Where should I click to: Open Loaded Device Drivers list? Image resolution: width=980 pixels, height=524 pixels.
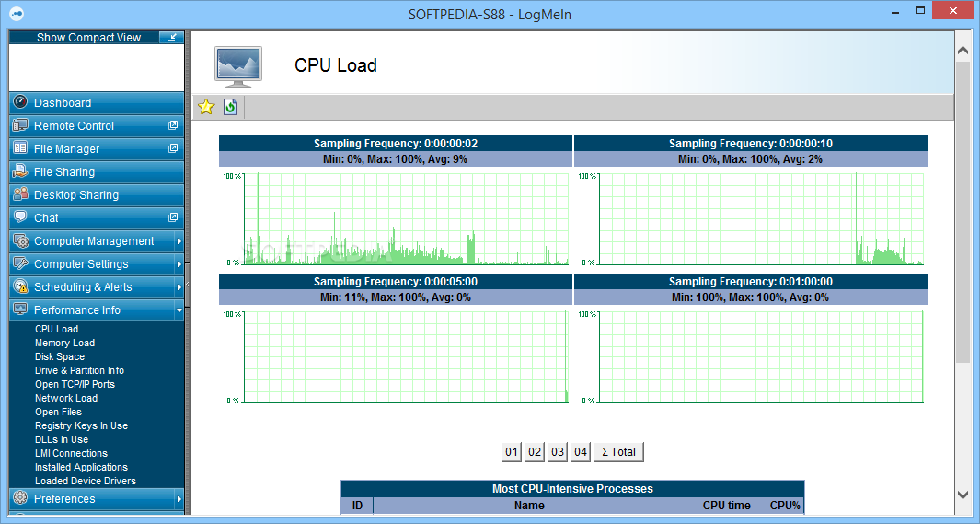pos(85,480)
